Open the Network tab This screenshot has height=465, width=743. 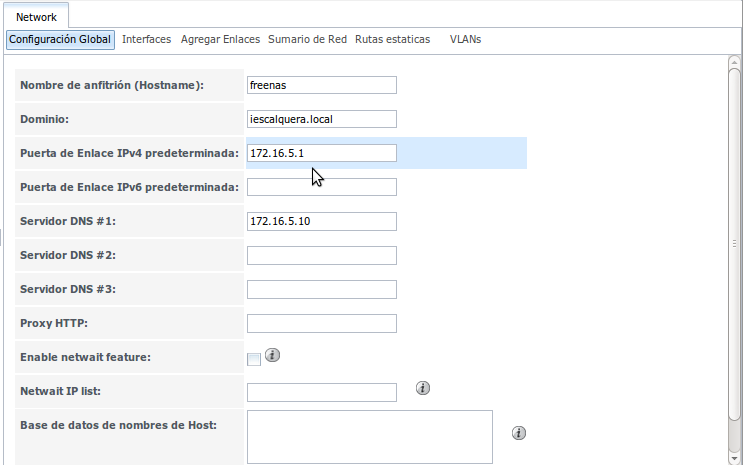click(36, 17)
